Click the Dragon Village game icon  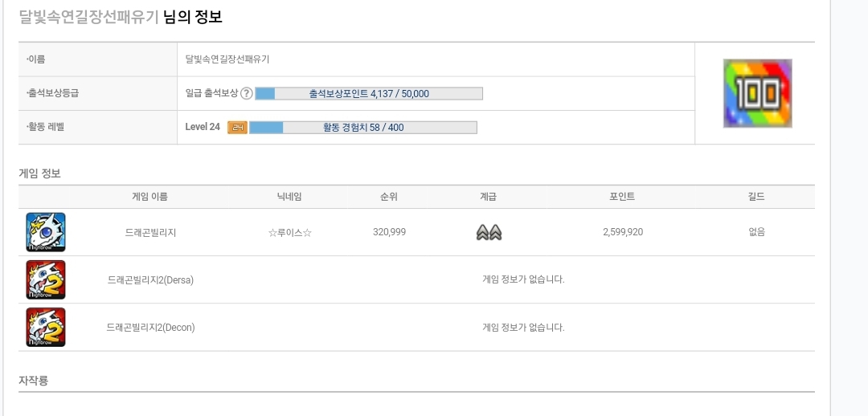coord(45,232)
